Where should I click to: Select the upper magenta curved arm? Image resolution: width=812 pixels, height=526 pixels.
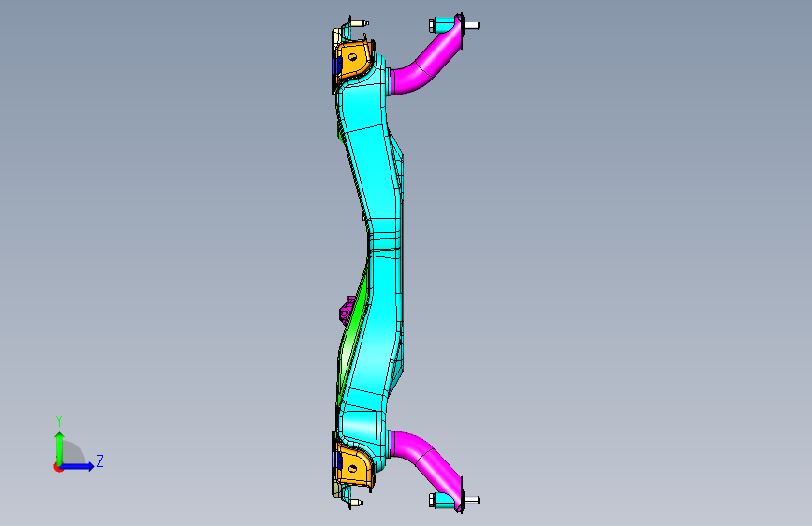tap(426, 60)
